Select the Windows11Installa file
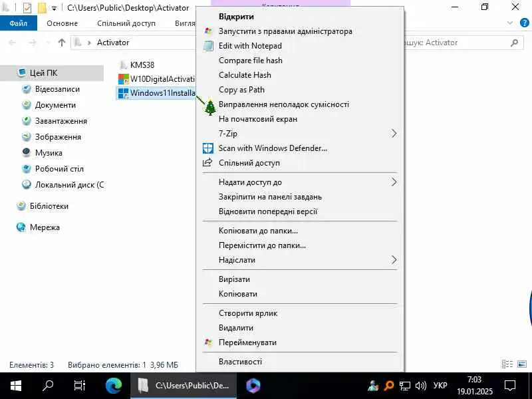 [156, 93]
